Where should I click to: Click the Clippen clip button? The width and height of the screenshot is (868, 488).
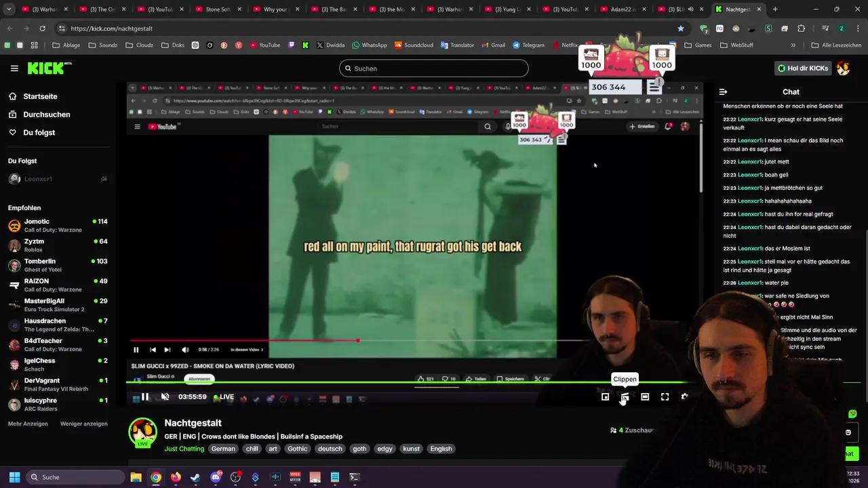[625, 397]
